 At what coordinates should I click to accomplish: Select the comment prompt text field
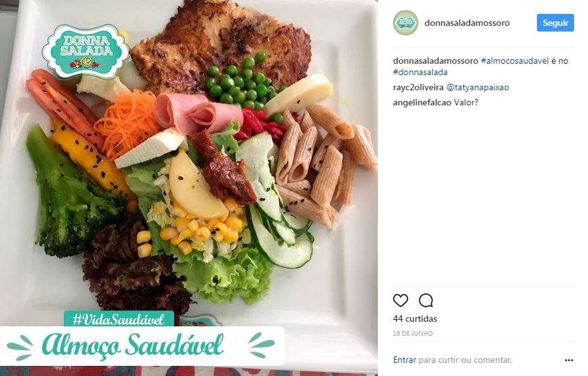pyautogui.click(x=465, y=360)
